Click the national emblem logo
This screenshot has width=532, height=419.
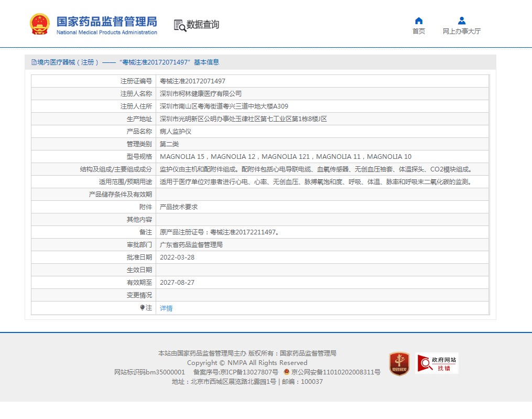click(40, 24)
